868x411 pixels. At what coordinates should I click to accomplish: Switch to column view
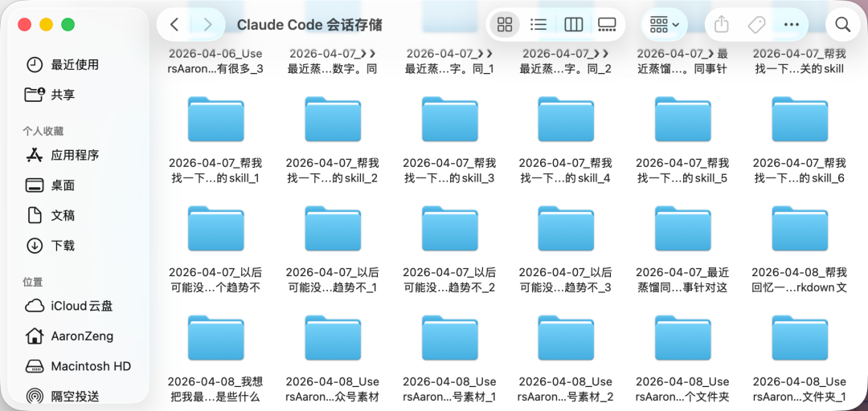tap(573, 25)
